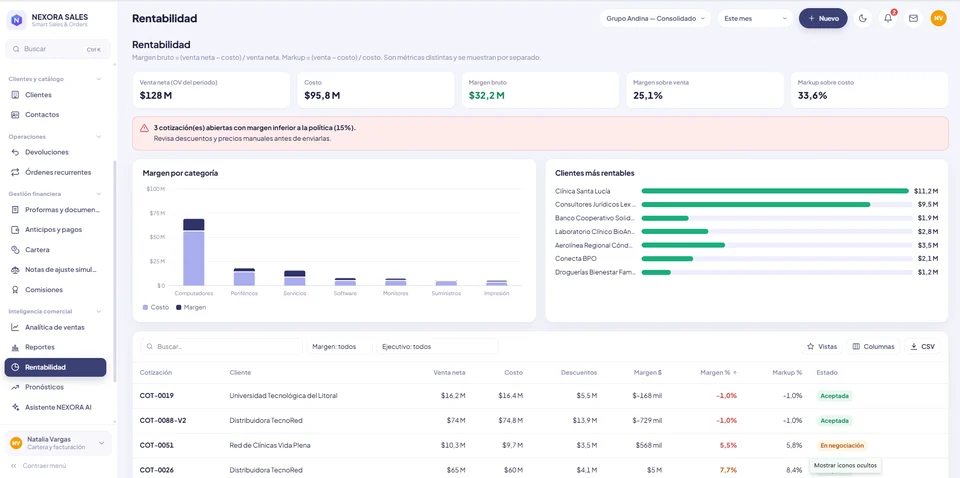Image resolution: width=960 pixels, height=478 pixels.
Task: Click En negociación status badge
Action: (x=842, y=445)
